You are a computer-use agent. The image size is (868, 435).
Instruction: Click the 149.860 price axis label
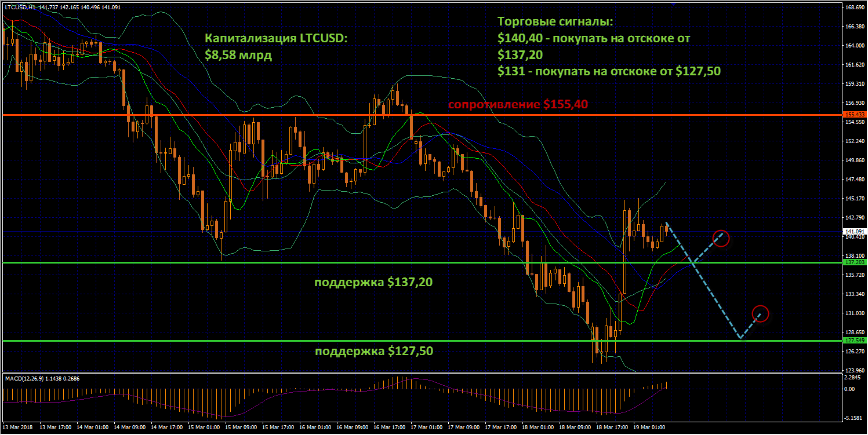click(856, 160)
